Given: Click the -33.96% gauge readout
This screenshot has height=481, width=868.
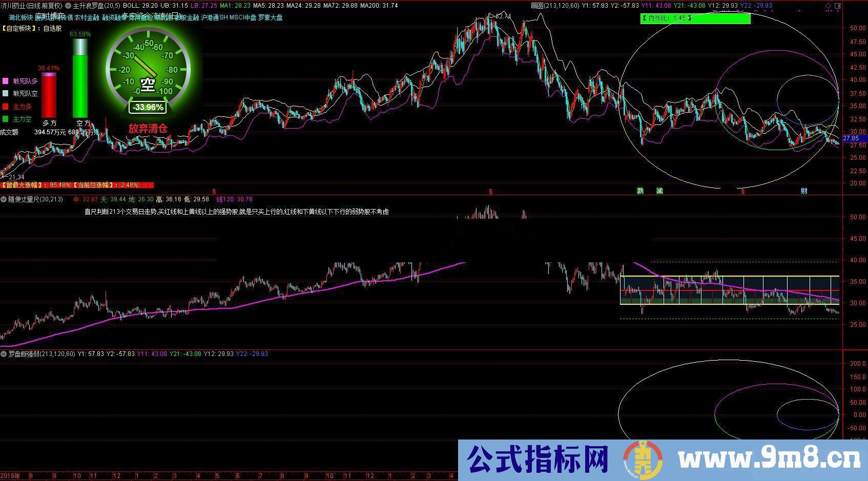Looking at the screenshot, I should click(148, 107).
